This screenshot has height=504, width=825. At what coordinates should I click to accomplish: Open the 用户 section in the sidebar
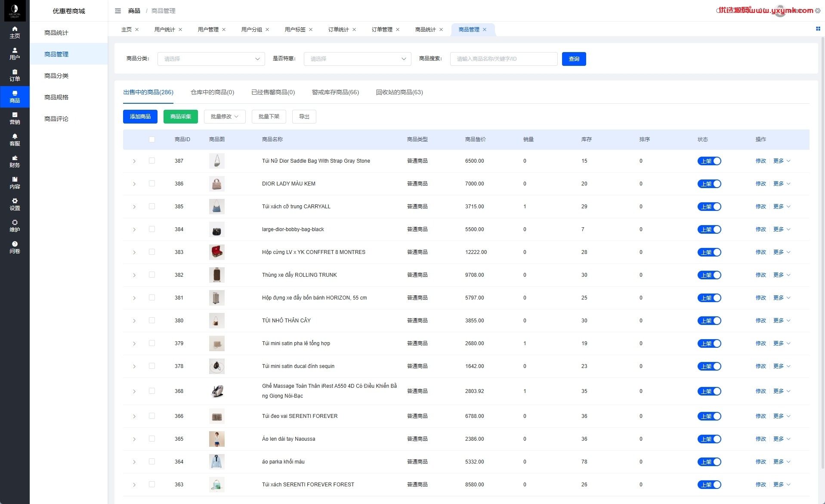[15, 54]
